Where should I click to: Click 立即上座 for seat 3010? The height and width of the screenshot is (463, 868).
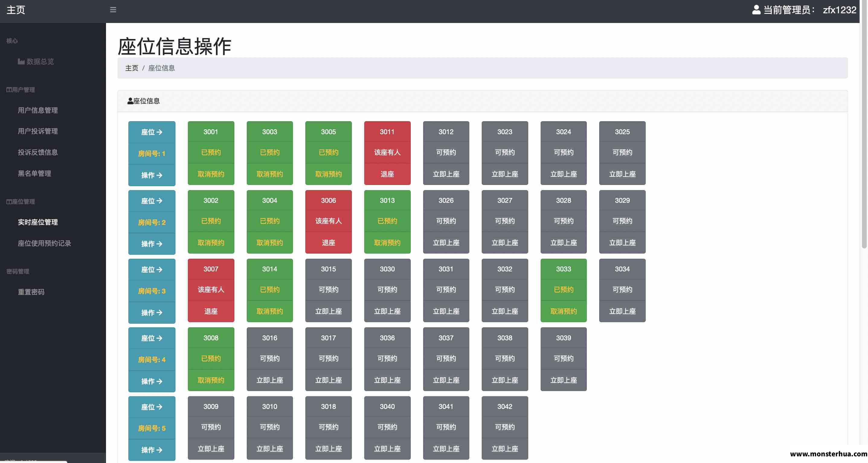pyautogui.click(x=270, y=449)
